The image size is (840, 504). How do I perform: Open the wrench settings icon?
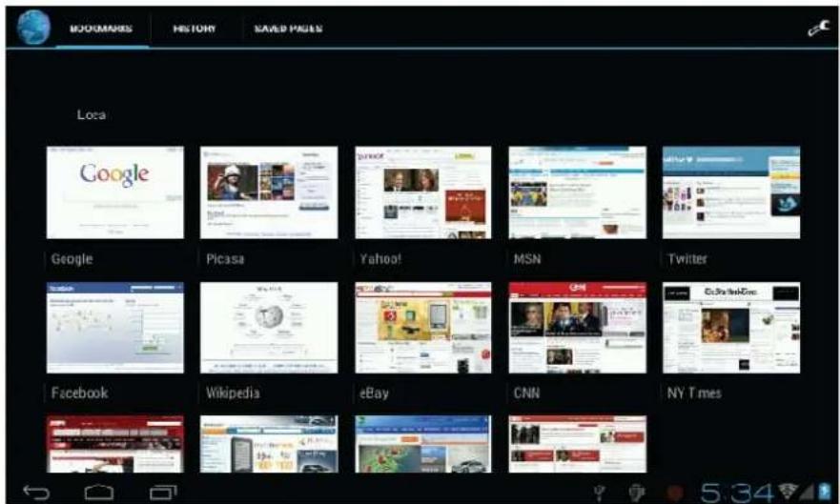[819, 28]
